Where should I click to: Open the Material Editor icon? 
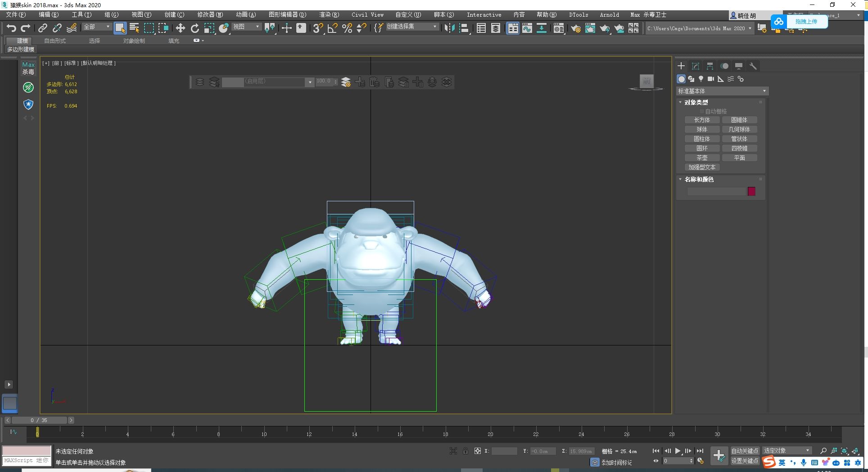pos(559,28)
